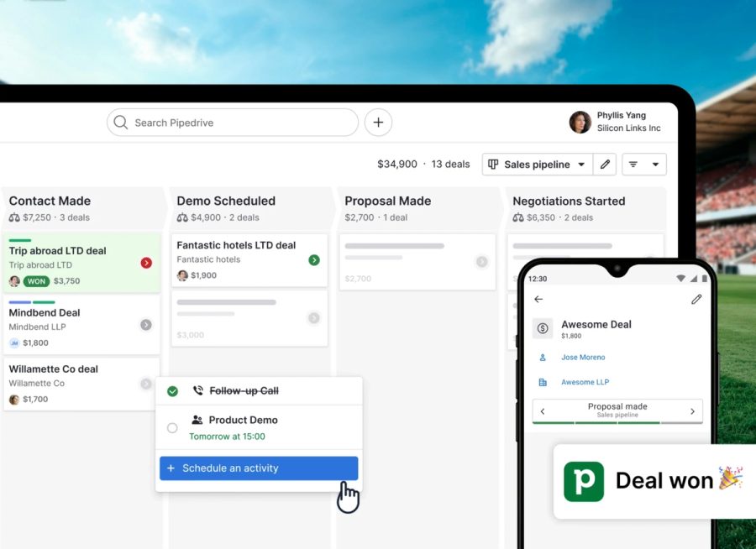Open Phyllis Yang's profile avatar
Image resolution: width=756 pixels, height=549 pixels.
(580, 122)
